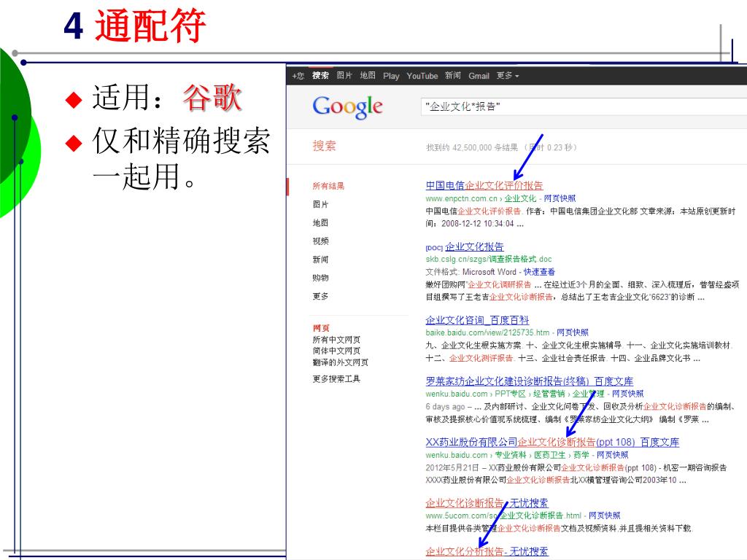The height and width of the screenshot is (560, 747).
Task: Choose the 图片 filter in the left sidebar
Action: tap(321, 204)
